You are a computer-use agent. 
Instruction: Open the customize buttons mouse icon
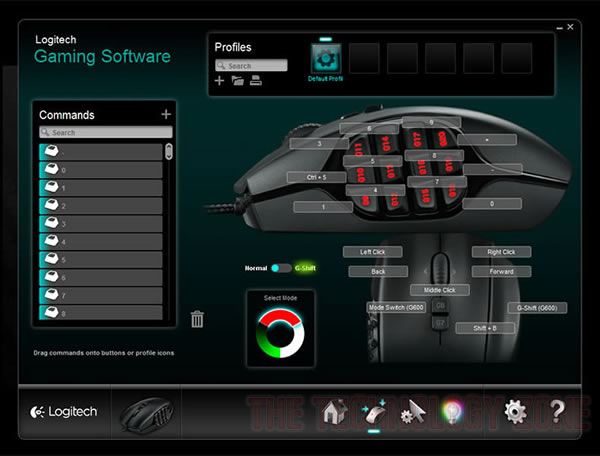[374, 412]
